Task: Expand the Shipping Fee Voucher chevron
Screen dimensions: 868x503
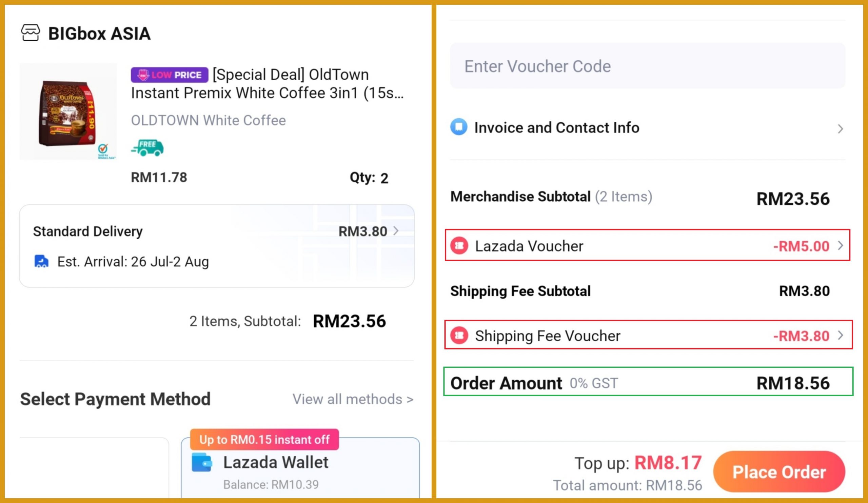Action: coord(841,335)
